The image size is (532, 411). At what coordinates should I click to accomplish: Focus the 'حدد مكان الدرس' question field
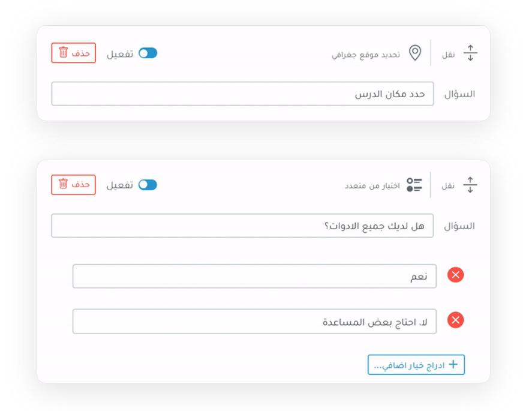point(242,94)
